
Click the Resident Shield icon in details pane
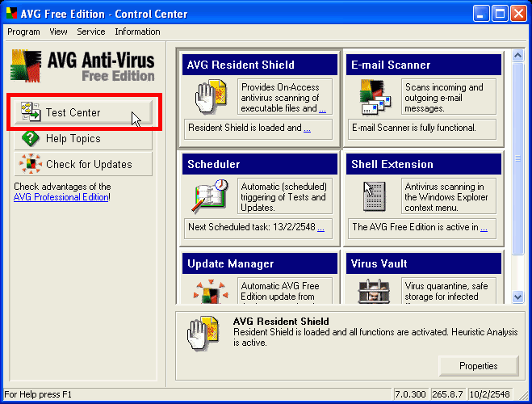pos(203,333)
